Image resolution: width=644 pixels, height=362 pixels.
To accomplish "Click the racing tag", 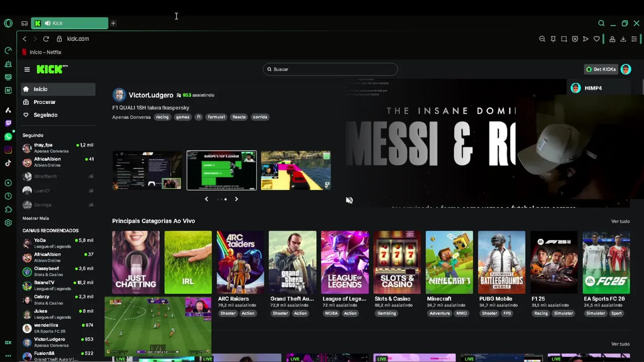I will 162,117.
